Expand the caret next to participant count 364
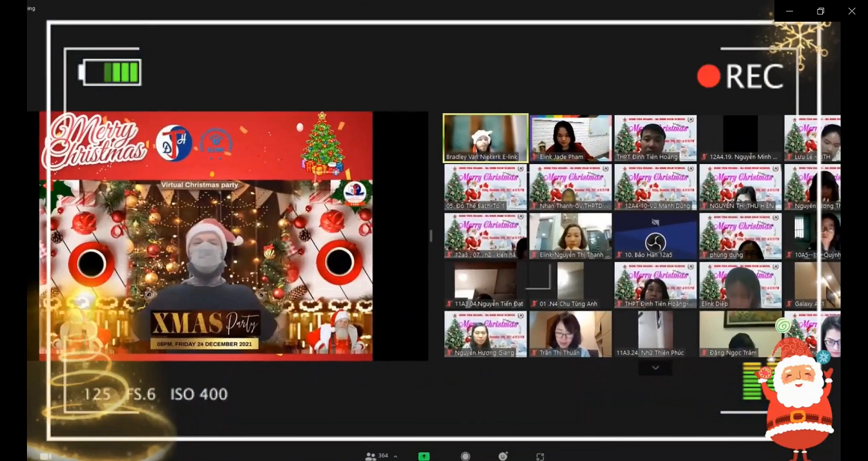The width and height of the screenshot is (868, 461). [x=395, y=456]
